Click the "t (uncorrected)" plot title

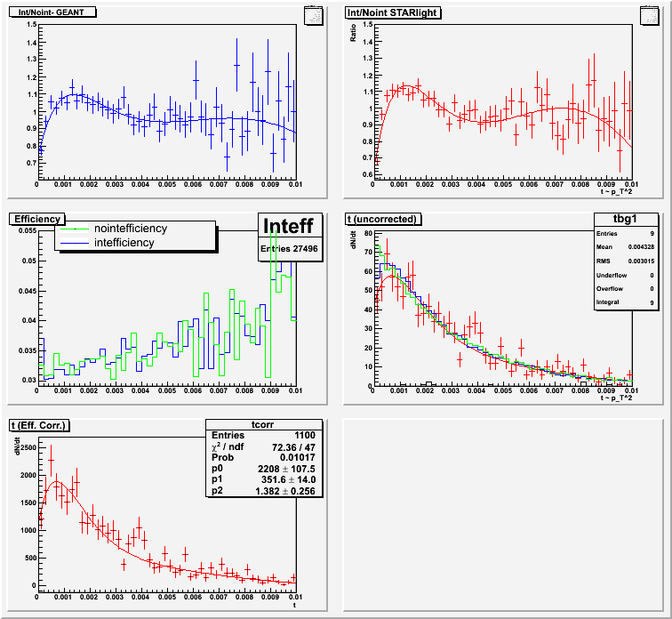[x=383, y=219]
